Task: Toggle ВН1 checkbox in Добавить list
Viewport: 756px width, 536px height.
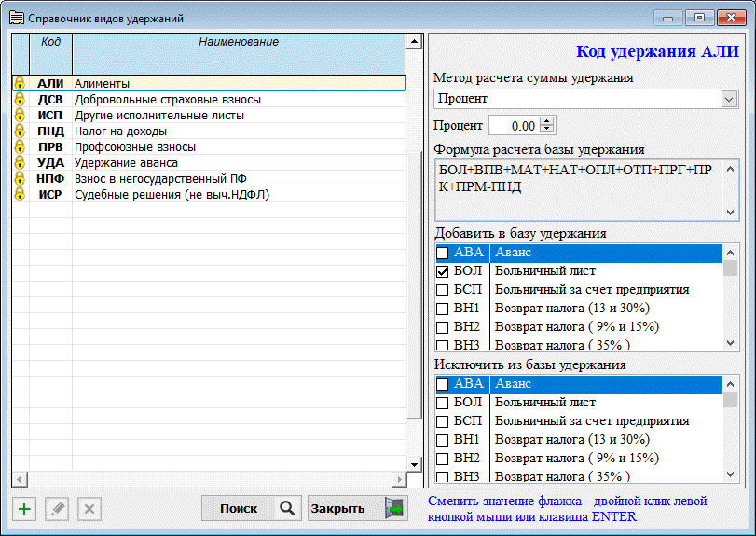Action: pyautogui.click(x=442, y=309)
